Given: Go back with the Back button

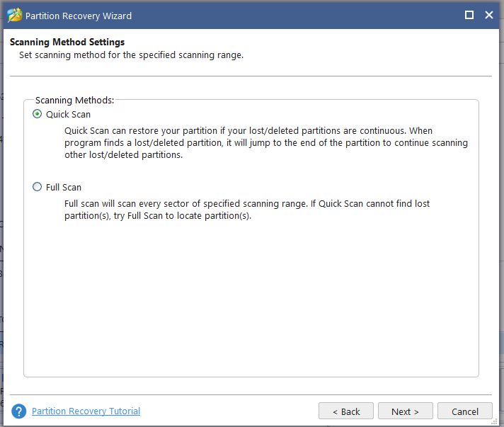Looking at the screenshot, I should pos(345,411).
